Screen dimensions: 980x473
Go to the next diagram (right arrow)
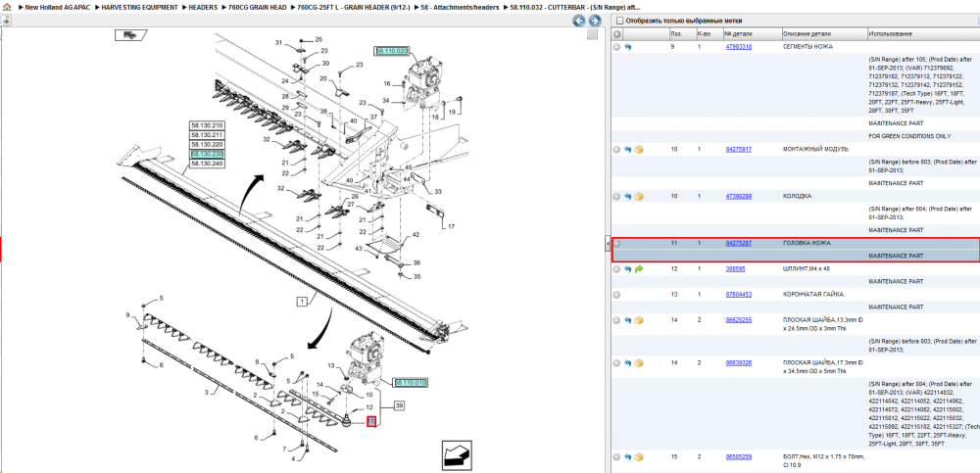pos(595,21)
